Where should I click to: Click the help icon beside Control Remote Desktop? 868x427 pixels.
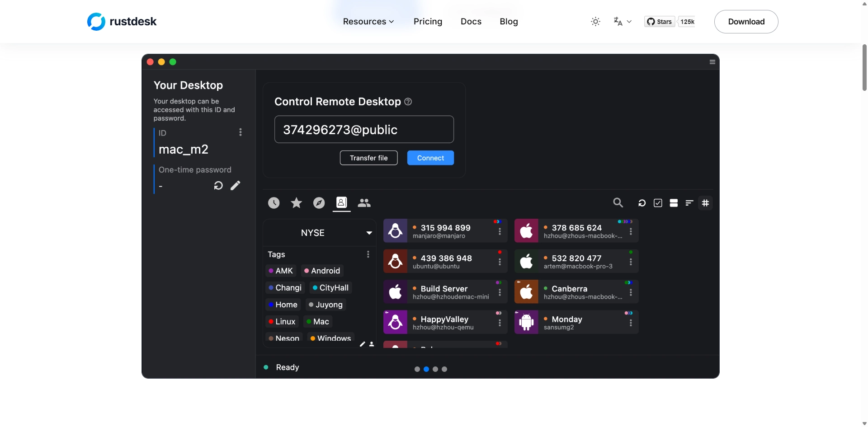pos(408,102)
